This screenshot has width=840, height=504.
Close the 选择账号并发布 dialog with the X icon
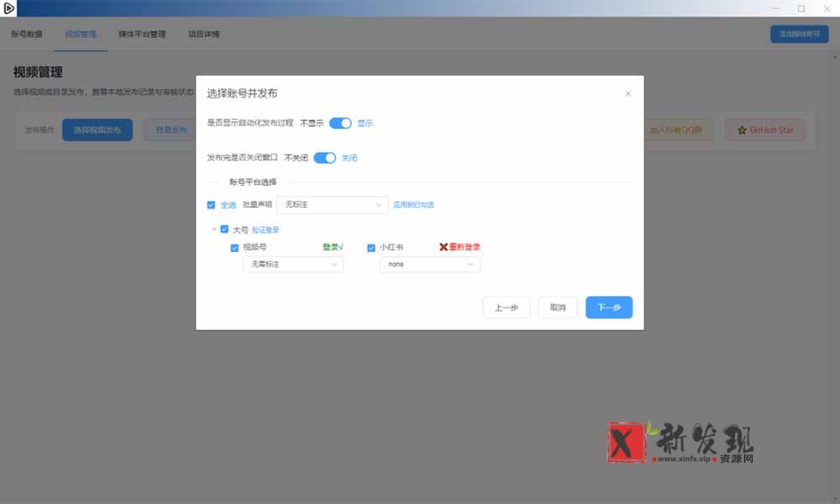point(628,94)
